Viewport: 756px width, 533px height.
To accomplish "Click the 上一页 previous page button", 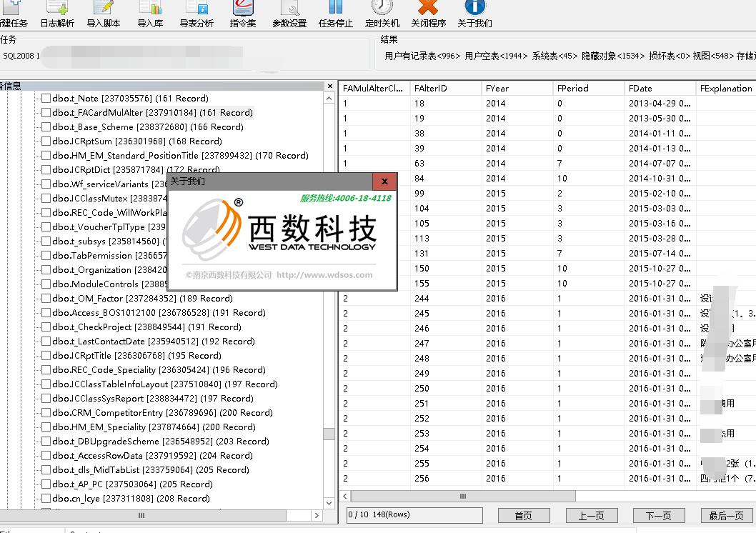I will click(591, 516).
